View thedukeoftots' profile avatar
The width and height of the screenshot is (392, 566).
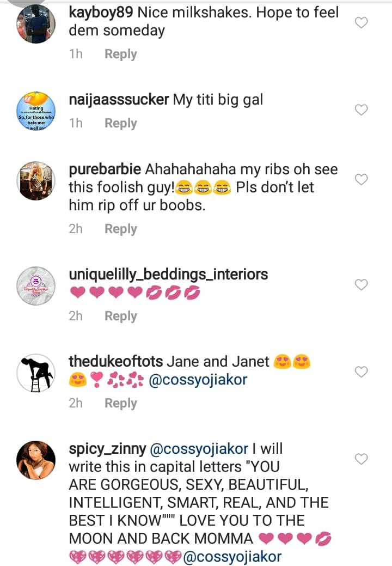pos(36,373)
